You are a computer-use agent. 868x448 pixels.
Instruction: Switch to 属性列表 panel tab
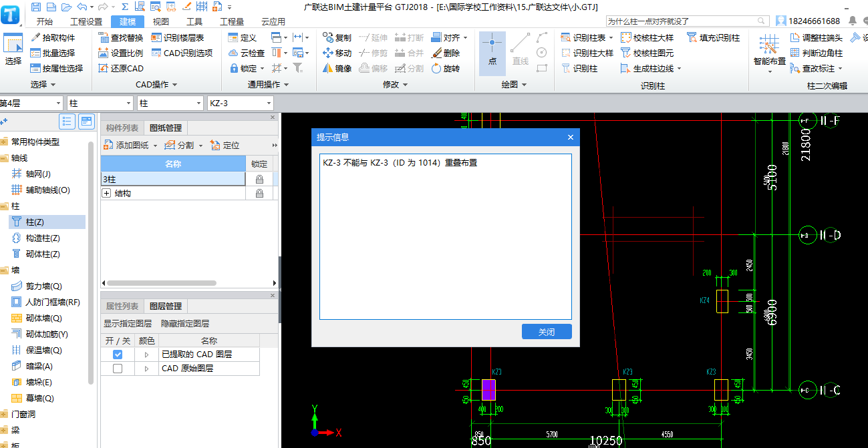coord(122,306)
